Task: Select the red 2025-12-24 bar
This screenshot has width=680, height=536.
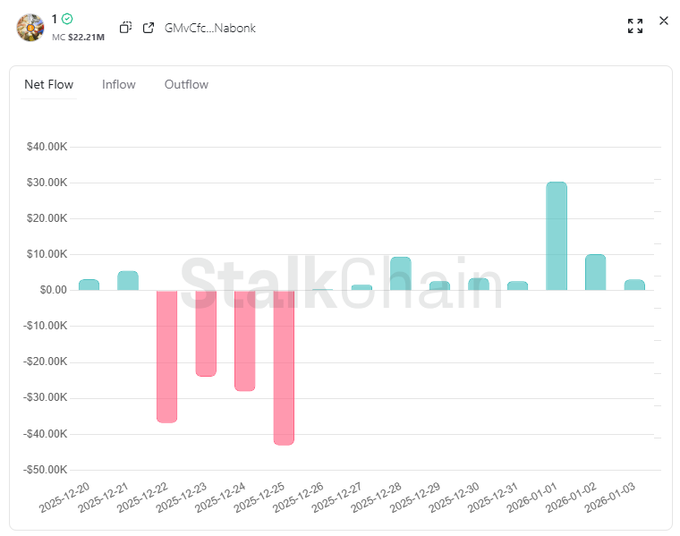Action: point(244,340)
